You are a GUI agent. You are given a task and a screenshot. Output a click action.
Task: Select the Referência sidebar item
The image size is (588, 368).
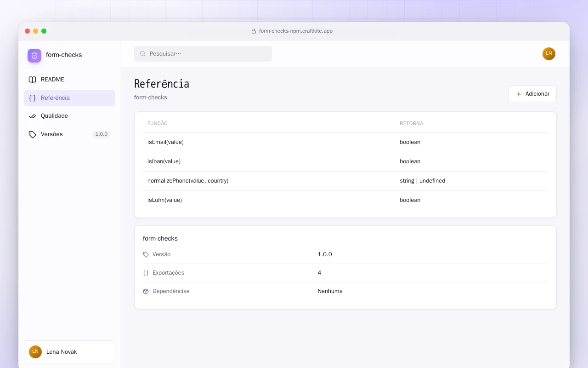pos(69,98)
